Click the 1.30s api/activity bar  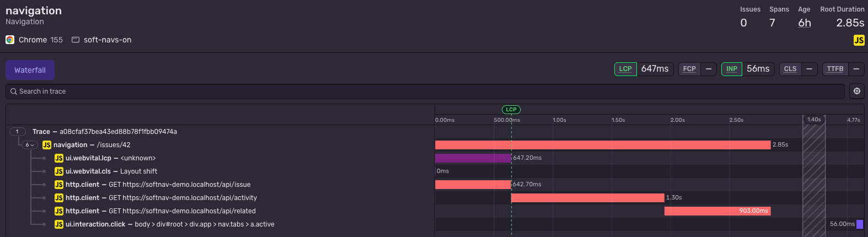coord(588,198)
